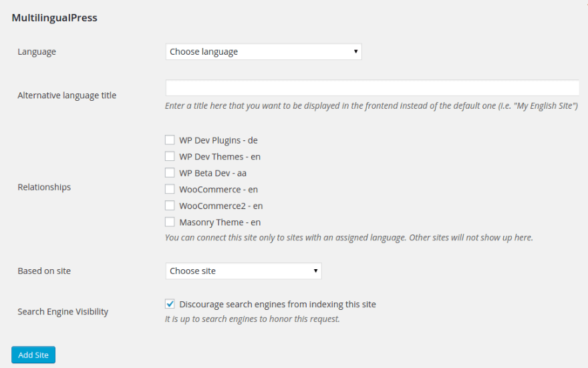The width and height of the screenshot is (588, 368).
Task: Click the WP Beta Dev - aa label
Action: click(212, 174)
